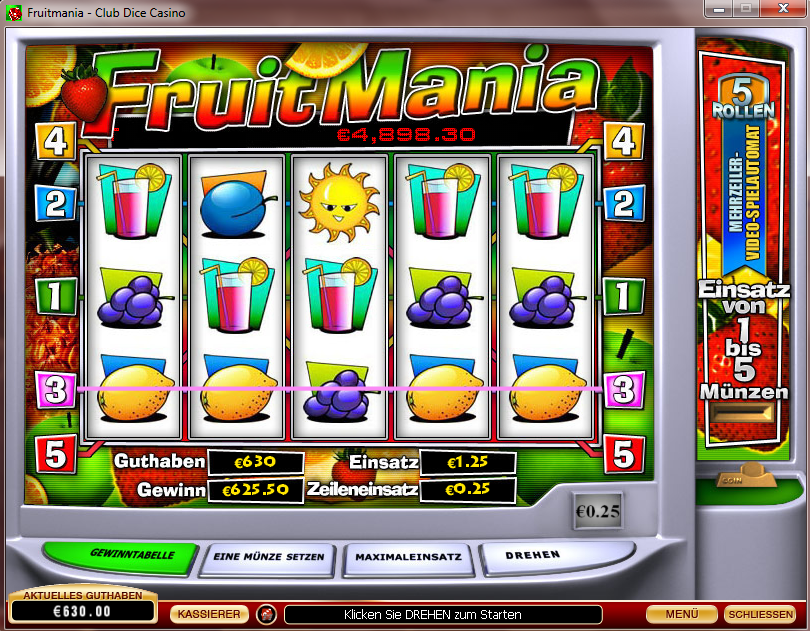The image size is (810, 631).
Task: Place the Maximaleinsatz bet
Action: (x=409, y=558)
